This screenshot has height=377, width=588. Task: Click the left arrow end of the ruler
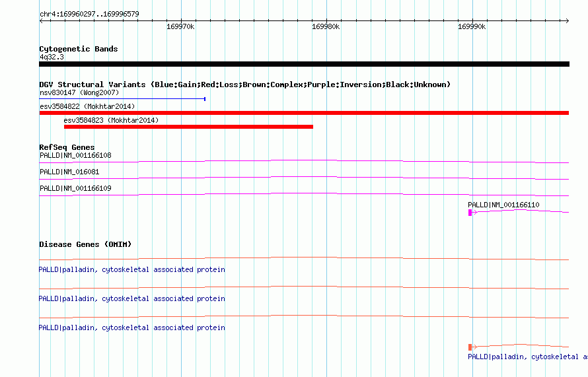coord(41,21)
